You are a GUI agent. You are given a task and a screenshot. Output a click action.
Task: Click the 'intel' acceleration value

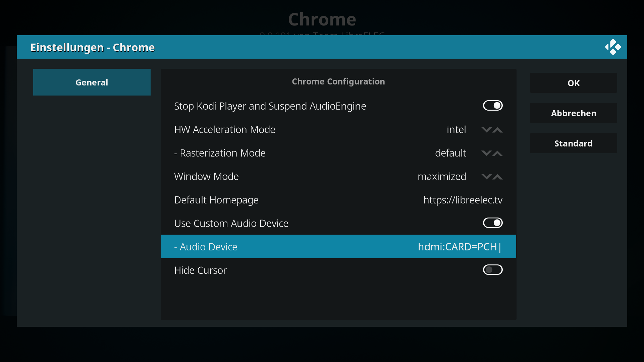tap(456, 130)
